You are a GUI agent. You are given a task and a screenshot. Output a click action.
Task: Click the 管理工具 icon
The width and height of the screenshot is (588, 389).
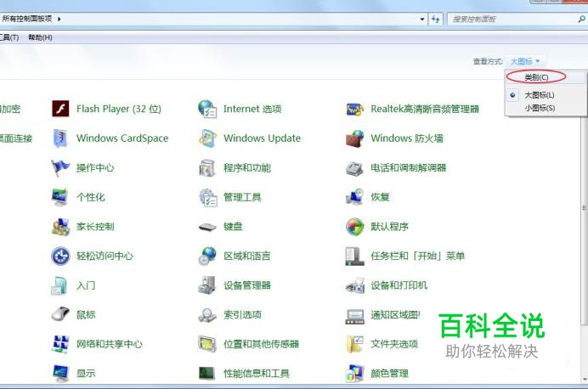(x=207, y=197)
